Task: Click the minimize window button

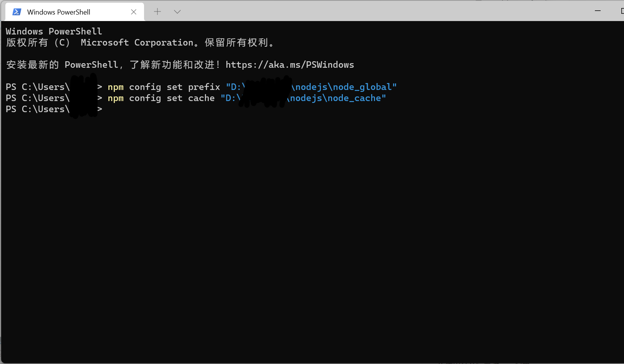Action: click(598, 11)
